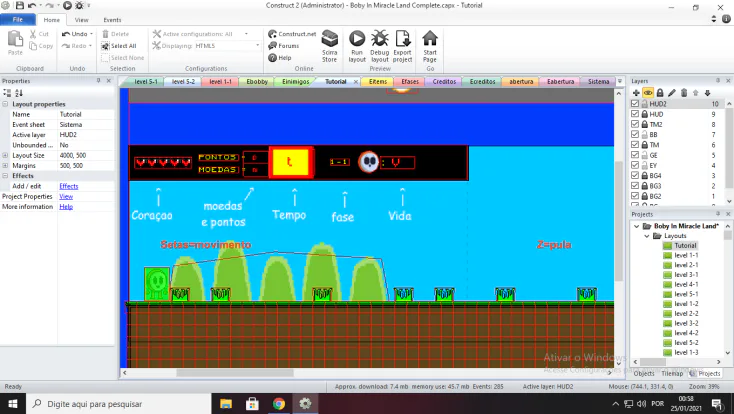This screenshot has width=734, height=414.
Task: Toggle visibility checkbox of TM2 layer
Action: click(x=635, y=124)
